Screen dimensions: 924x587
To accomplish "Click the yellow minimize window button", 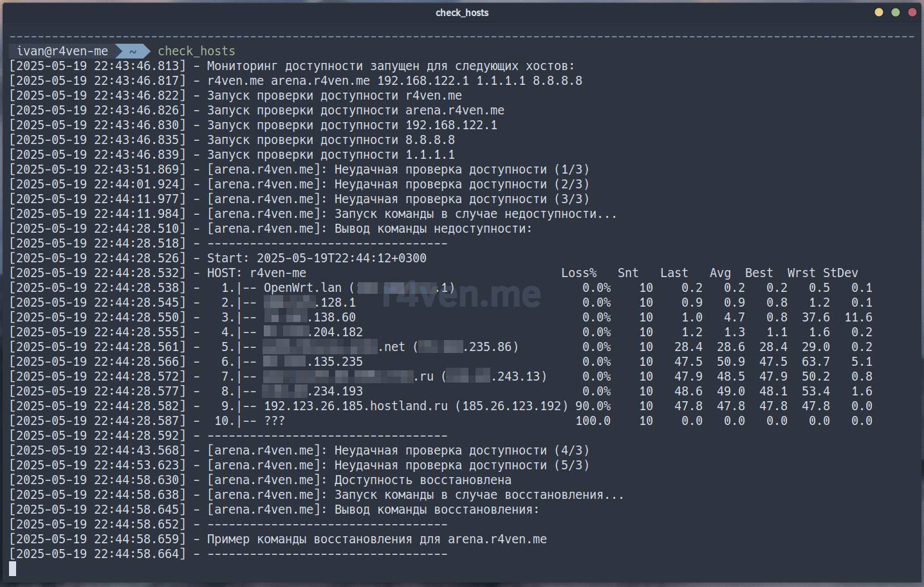I will [x=878, y=12].
